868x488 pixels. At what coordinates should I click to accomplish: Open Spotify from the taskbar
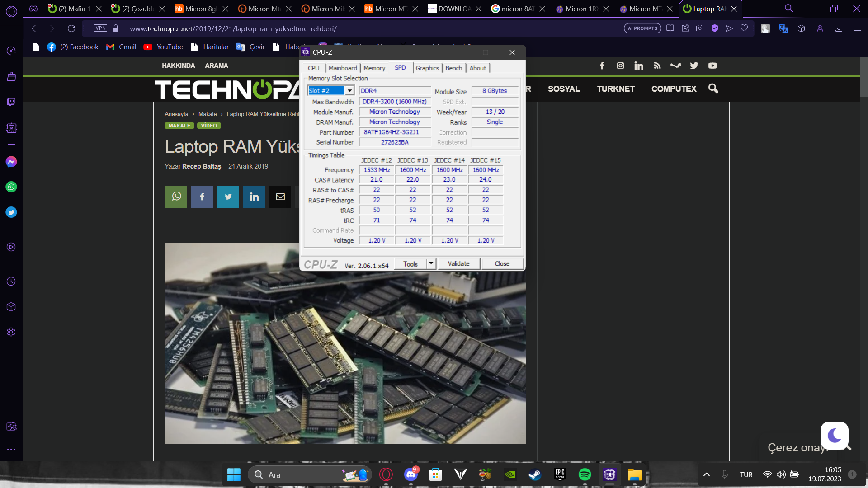tap(585, 474)
